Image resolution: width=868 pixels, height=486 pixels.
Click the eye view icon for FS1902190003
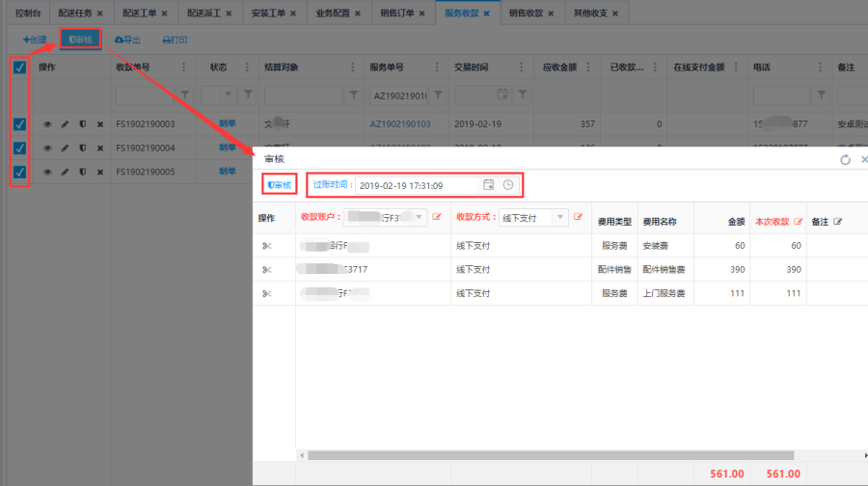point(47,124)
